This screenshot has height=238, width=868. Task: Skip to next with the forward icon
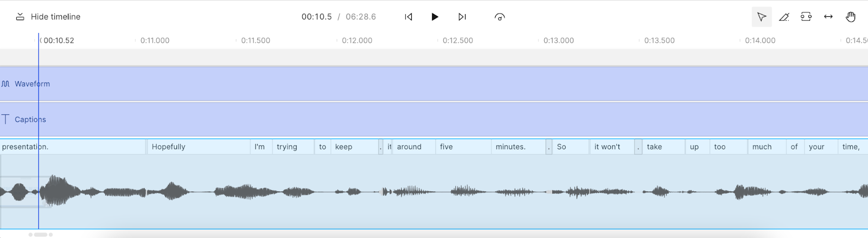[x=462, y=17]
